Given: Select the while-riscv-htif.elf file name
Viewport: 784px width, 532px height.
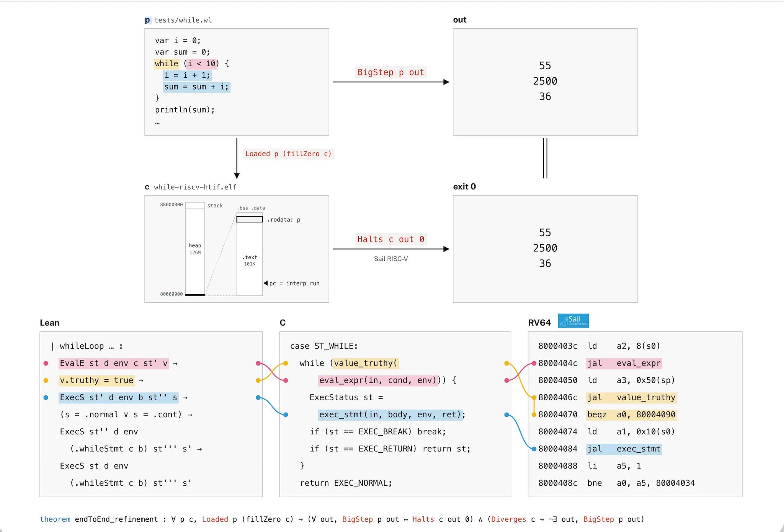Looking at the screenshot, I should (x=195, y=187).
